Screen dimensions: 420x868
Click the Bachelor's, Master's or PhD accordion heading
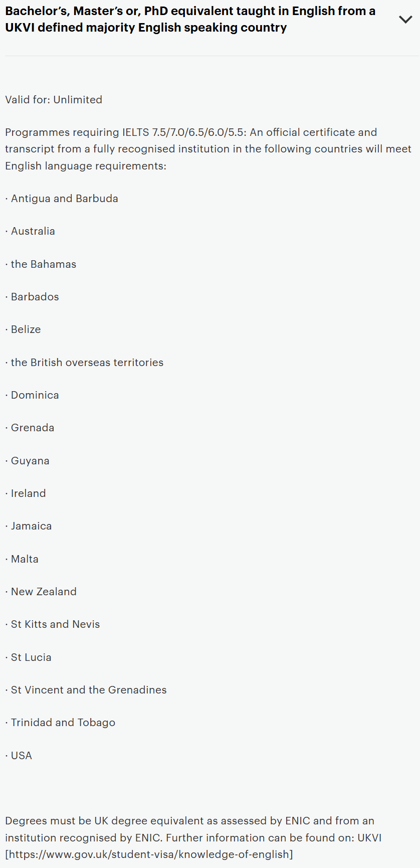coord(190,19)
